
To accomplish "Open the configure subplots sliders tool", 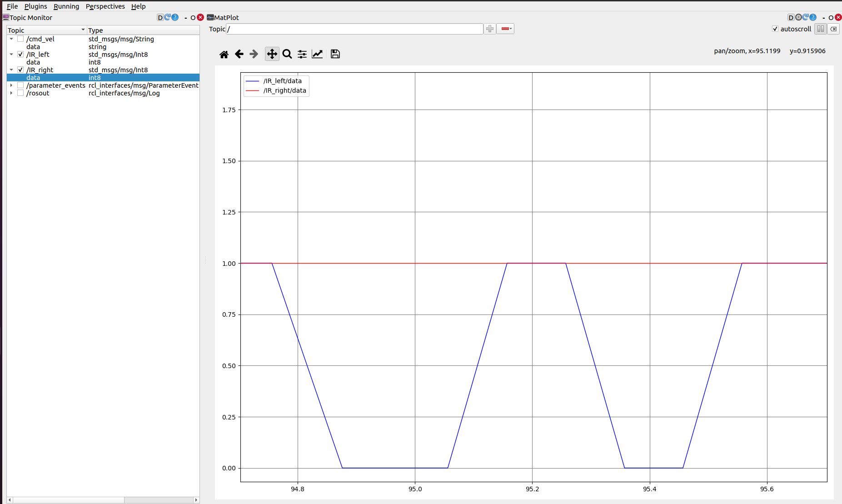I will tap(302, 55).
